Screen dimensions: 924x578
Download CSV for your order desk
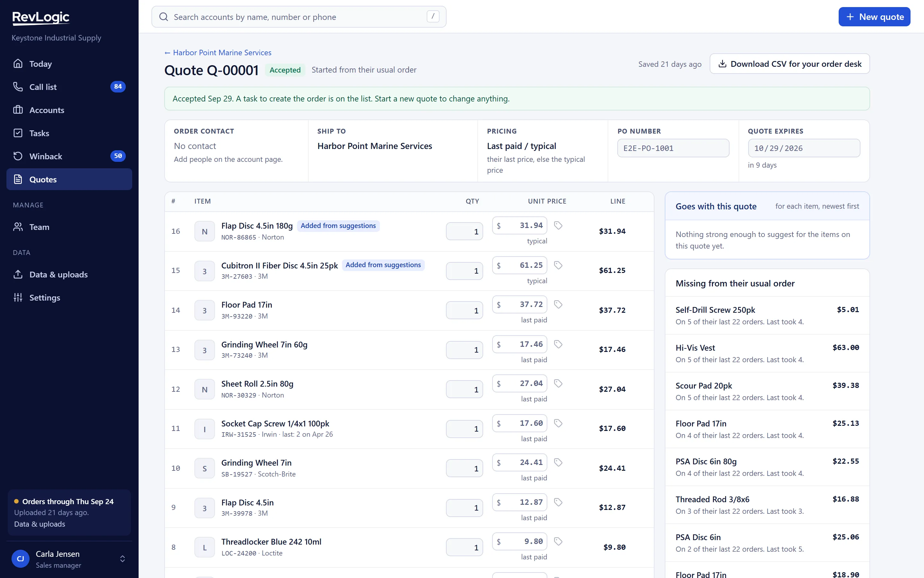point(790,64)
